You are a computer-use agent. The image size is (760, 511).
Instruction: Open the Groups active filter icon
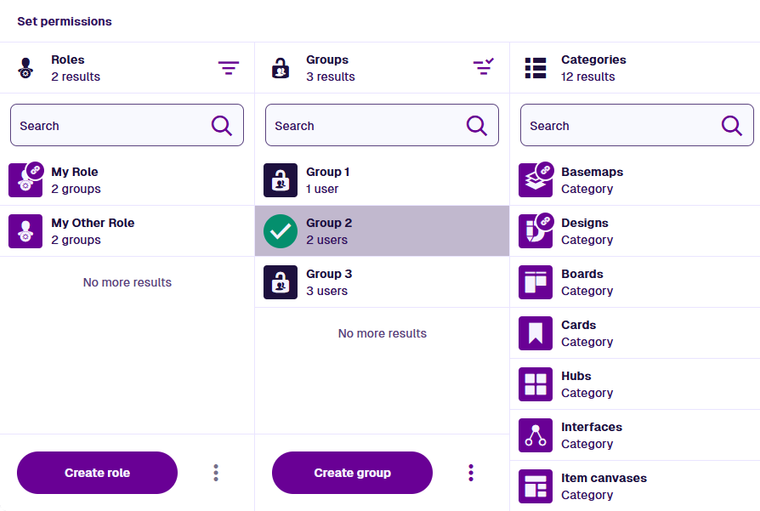[x=483, y=67]
